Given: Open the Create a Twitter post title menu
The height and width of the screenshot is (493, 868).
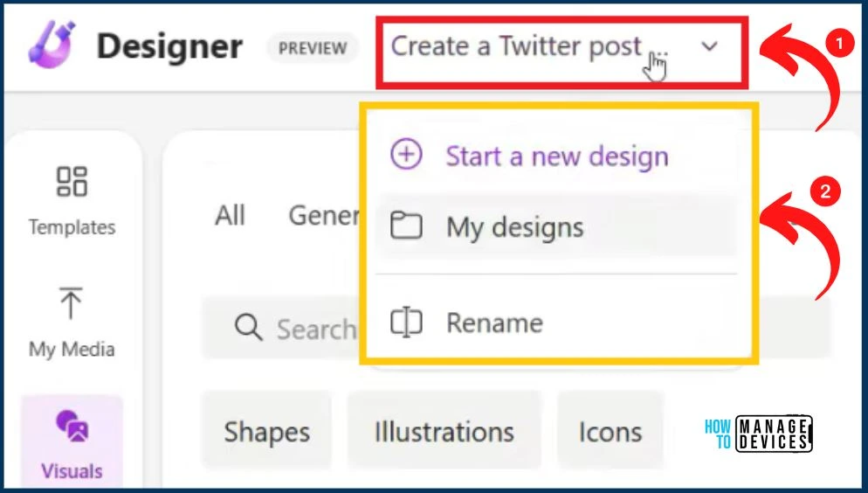Looking at the screenshot, I should (x=561, y=52).
